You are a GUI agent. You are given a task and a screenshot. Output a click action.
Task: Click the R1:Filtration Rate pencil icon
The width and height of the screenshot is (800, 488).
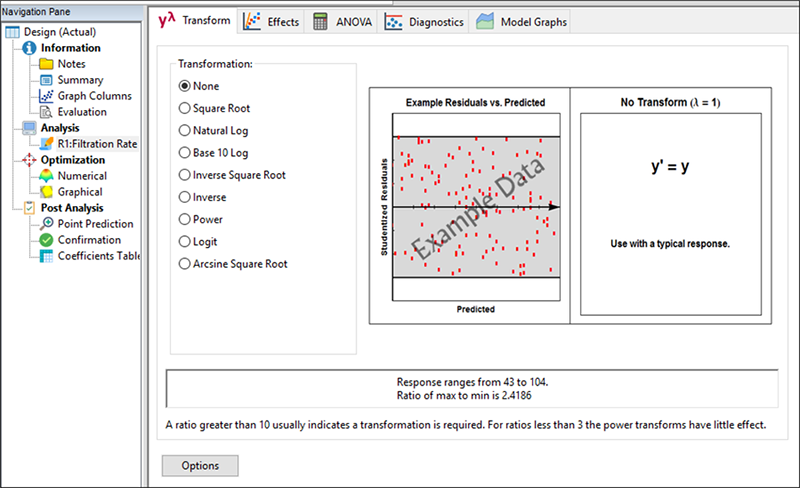click(46, 144)
